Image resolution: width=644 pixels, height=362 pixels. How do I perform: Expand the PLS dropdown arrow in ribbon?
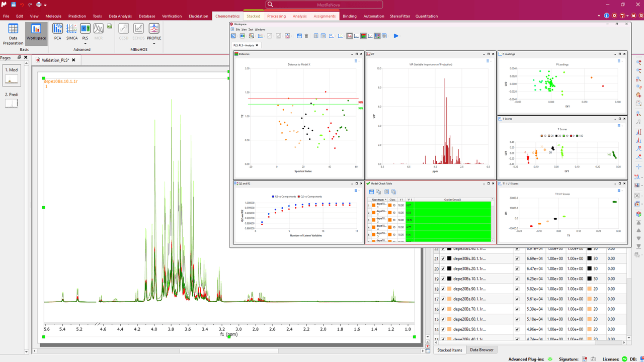(85, 43)
